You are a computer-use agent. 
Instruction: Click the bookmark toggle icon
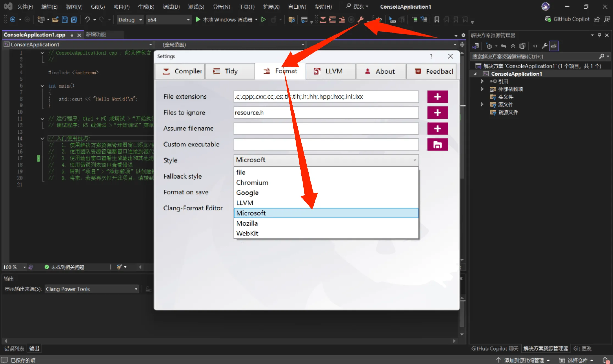437,20
